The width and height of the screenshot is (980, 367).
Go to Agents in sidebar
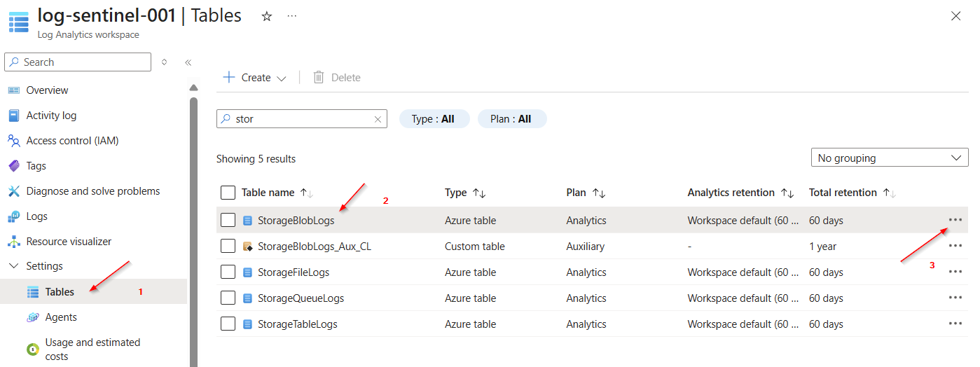click(61, 317)
